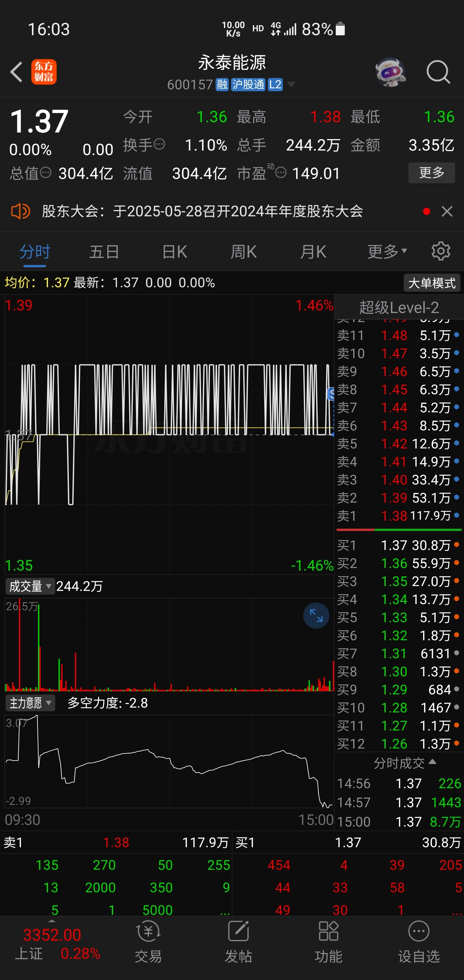Viewport: 464px width, 980px height.
Task: Select the 卖1 1.38 order row
Action: 399,515
